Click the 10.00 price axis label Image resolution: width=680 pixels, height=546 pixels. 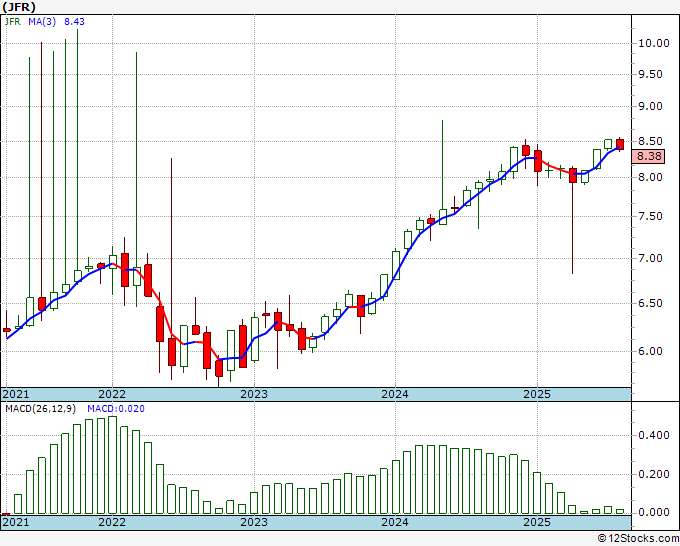(653, 43)
